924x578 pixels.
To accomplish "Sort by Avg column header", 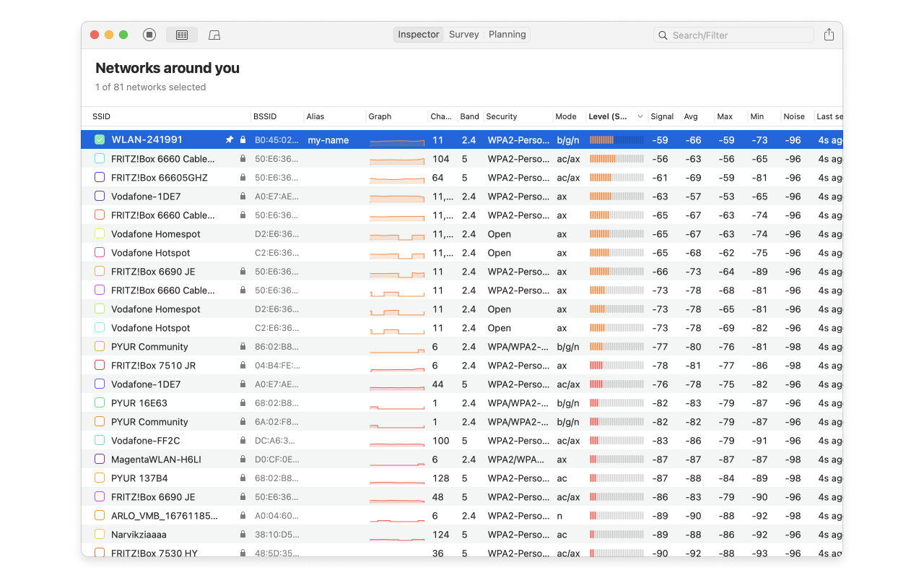I will click(x=691, y=116).
